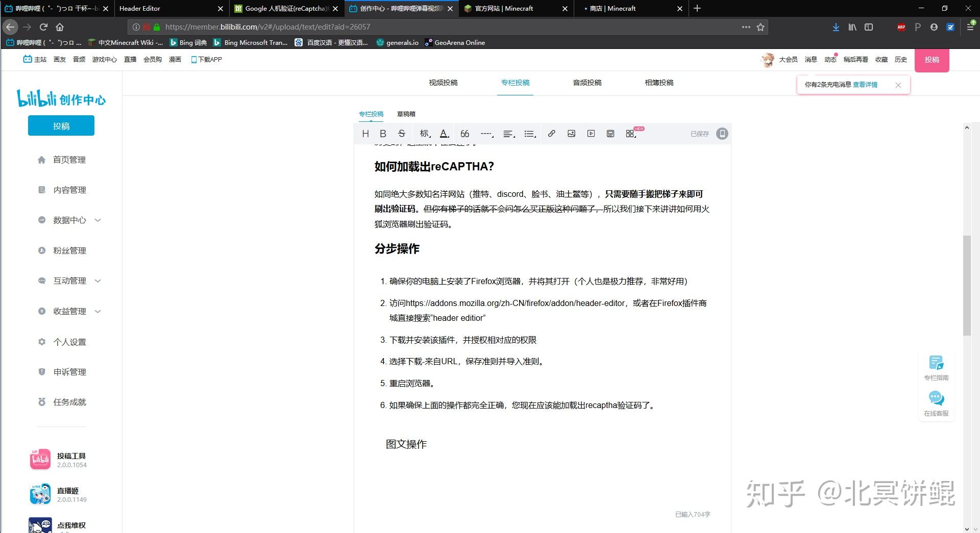Open the text color picker
The width and height of the screenshot is (980, 533).
pos(445,134)
